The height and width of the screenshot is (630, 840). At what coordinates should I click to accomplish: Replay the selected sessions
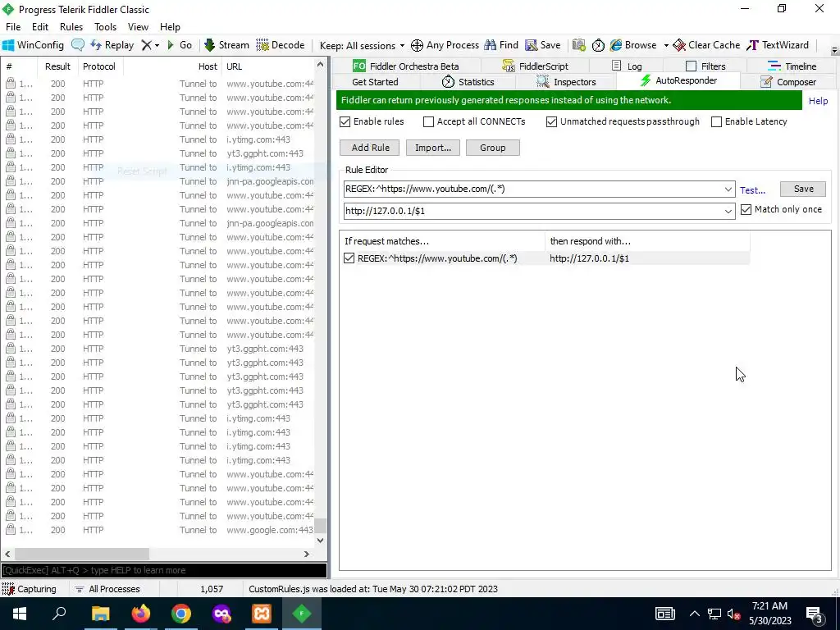pos(112,45)
